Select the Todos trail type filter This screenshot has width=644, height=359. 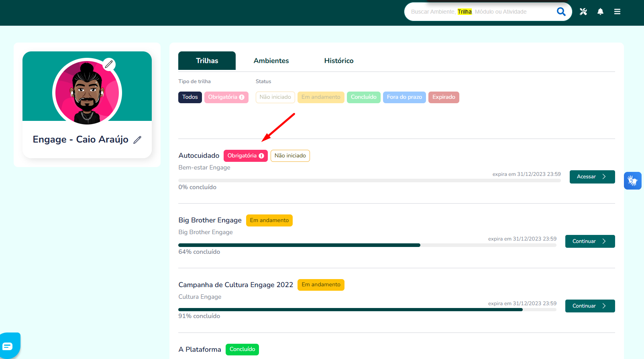pos(190,97)
